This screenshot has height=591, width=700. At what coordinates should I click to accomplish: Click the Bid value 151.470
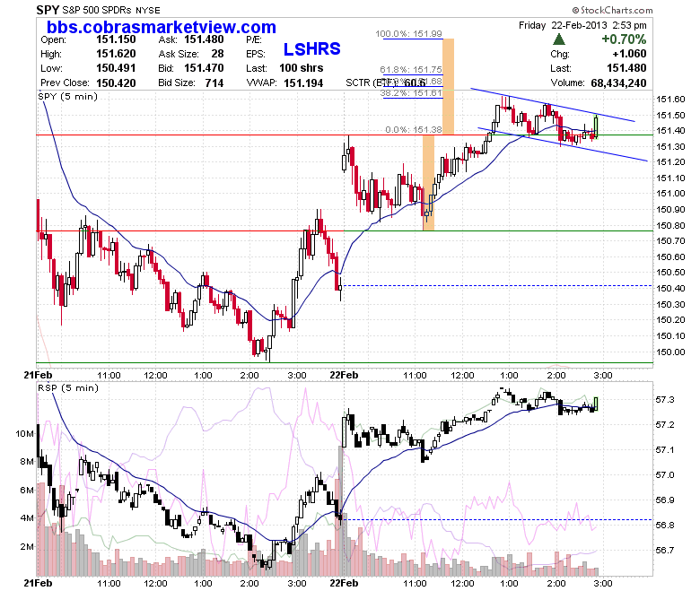(x=204, y=68)
